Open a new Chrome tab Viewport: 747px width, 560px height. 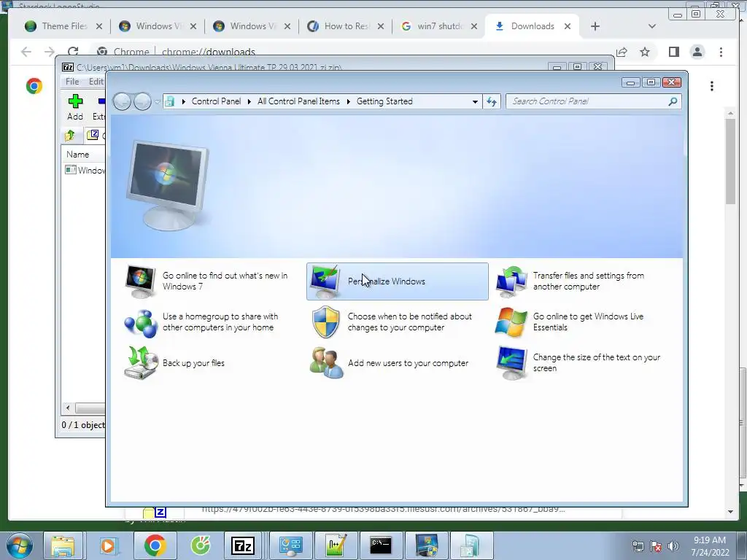pos(595,26)
